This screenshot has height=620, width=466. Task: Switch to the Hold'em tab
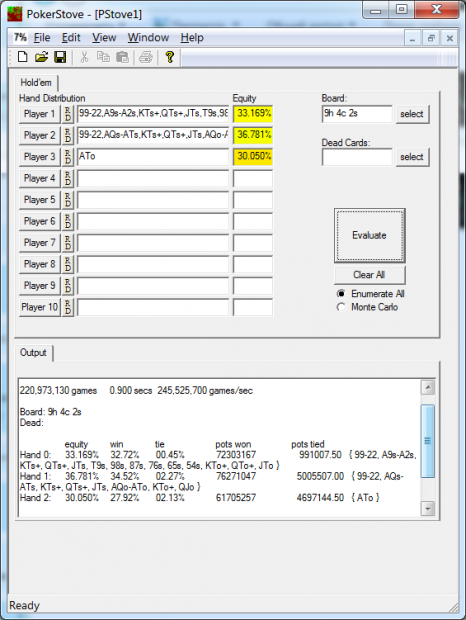pyautogui.click(x=36, y=83)
